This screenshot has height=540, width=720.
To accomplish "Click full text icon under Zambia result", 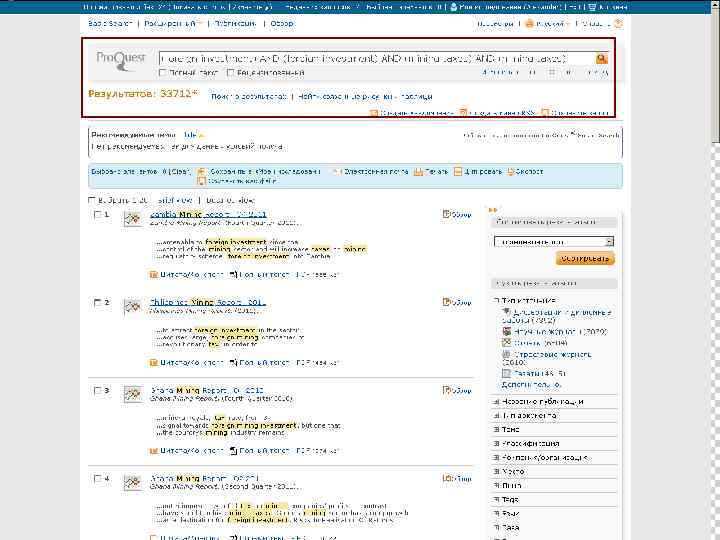I will [233, 275].
